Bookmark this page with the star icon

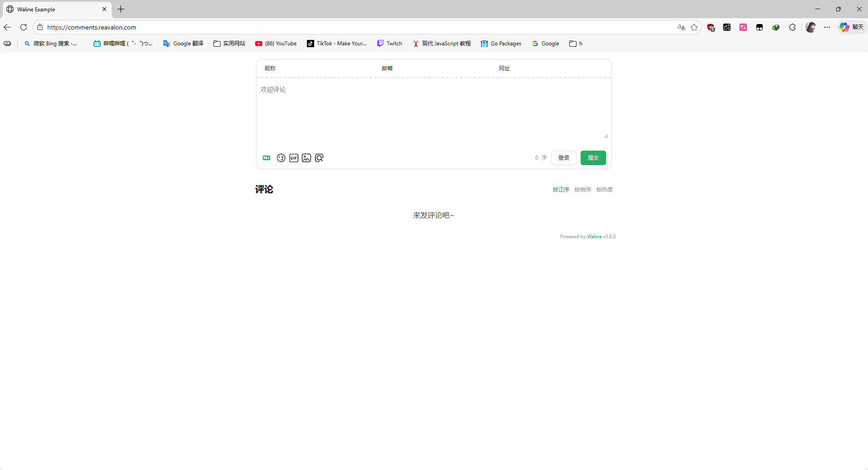click(694, 27)
